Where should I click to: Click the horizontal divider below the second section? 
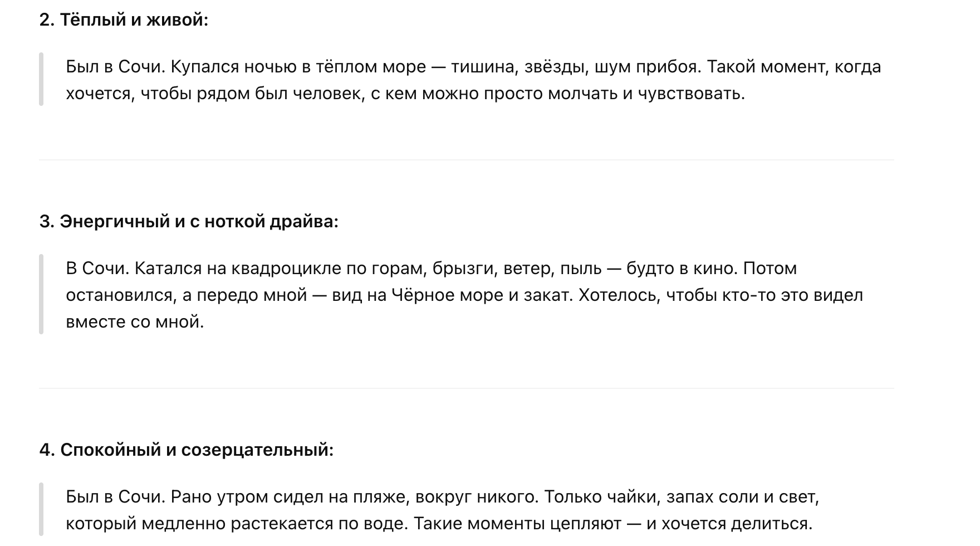[466, 160]
